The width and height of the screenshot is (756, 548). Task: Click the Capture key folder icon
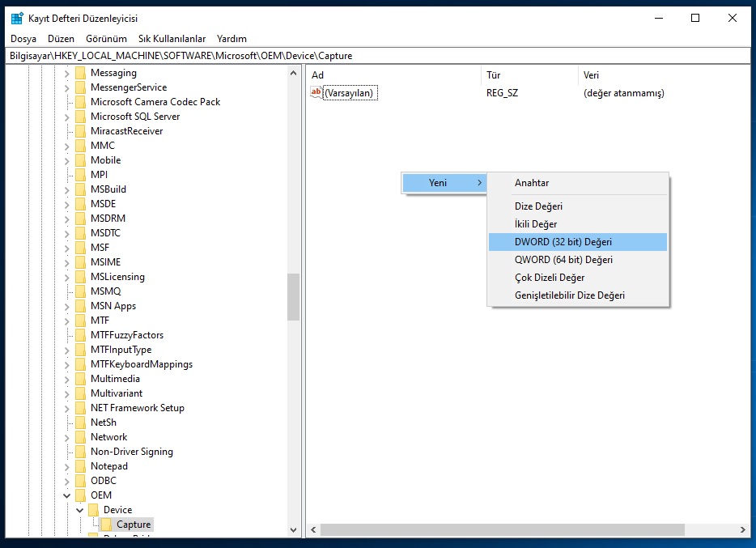[x=106, y=525]
